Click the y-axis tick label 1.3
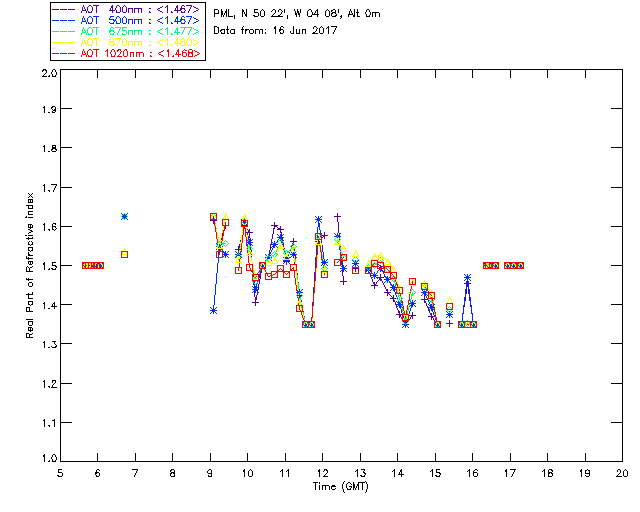The image size is (640, 512). [x=49, y=345]
